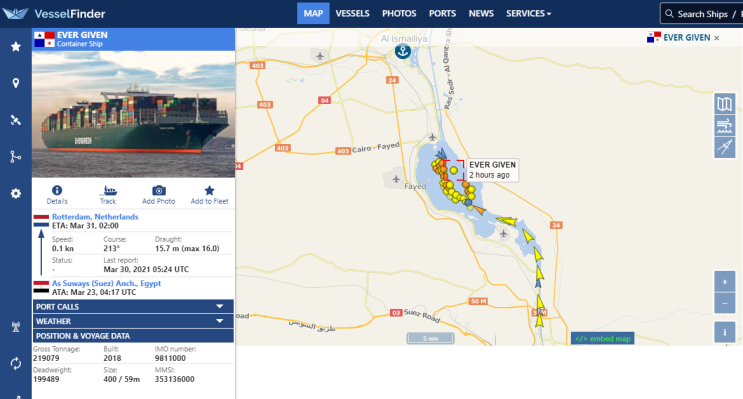The width and height of the screenshot is (743, 399).
Task: Open the PORTS page
Action: click(442, 13)
